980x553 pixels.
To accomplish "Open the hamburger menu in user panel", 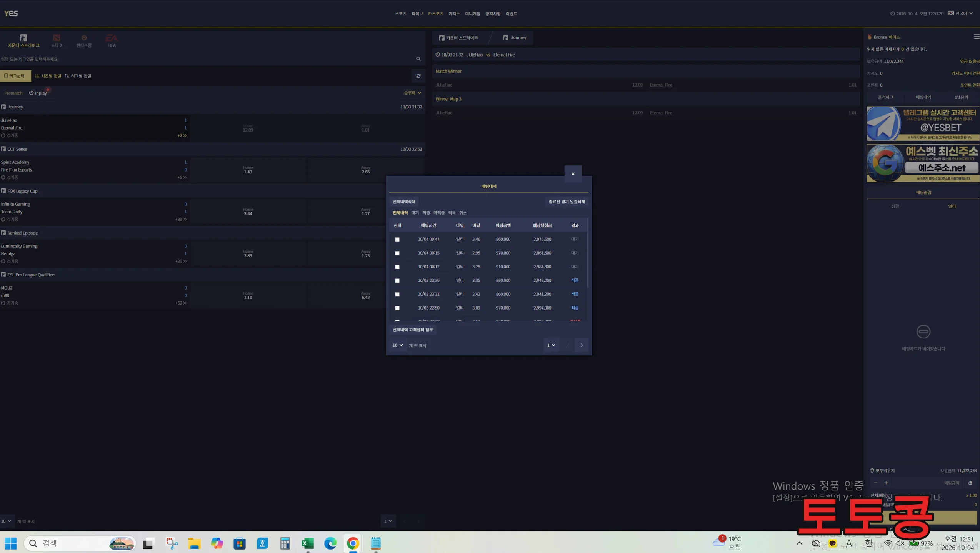I will click(x=977, y=37).
